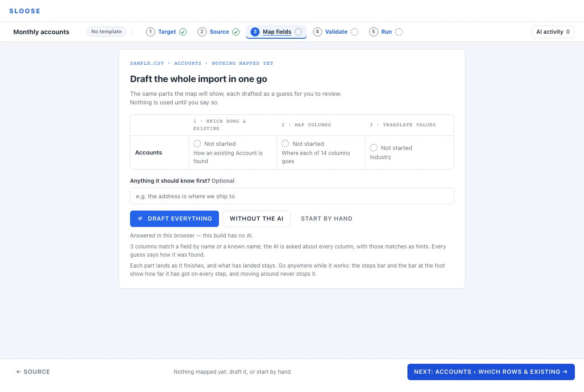
Task: Click the step 1 number circle for Target
Action: [x=151, y=32]
